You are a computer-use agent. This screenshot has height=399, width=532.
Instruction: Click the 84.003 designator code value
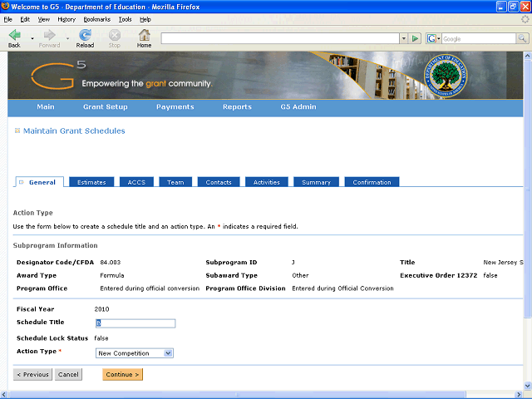(111, 263)
